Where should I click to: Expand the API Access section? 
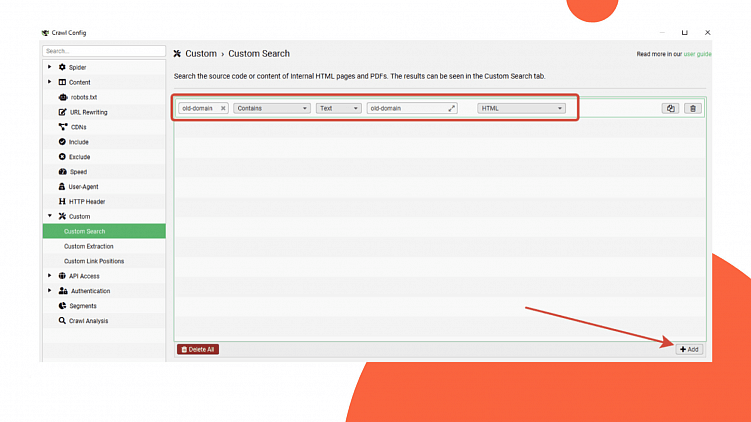click(x=50, y=275)
